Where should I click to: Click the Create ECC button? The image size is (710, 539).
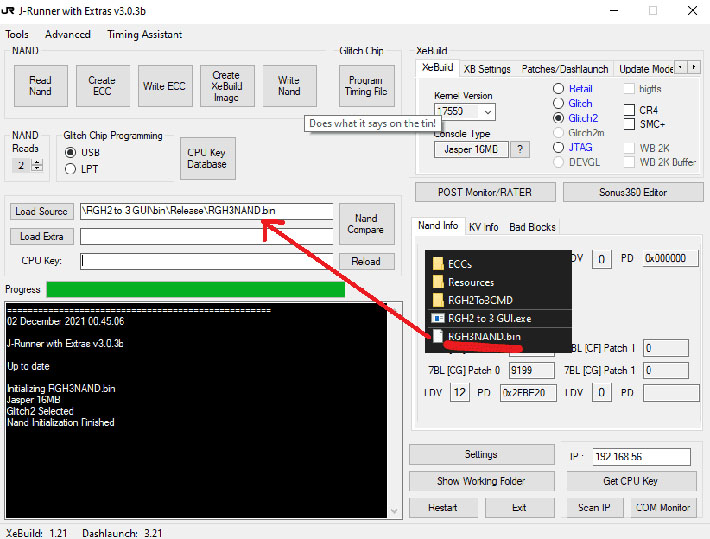click(x=103, y=86)
